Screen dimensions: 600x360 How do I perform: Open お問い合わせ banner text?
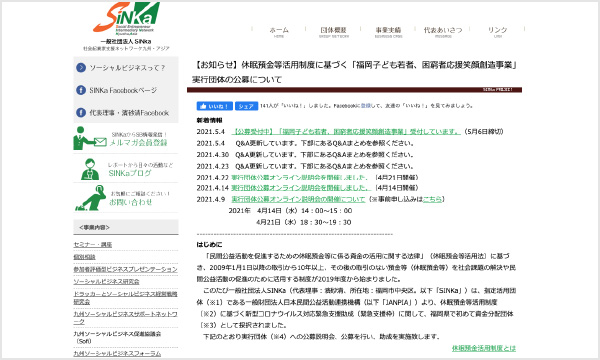pyautogui.click(x=131, y=202)
